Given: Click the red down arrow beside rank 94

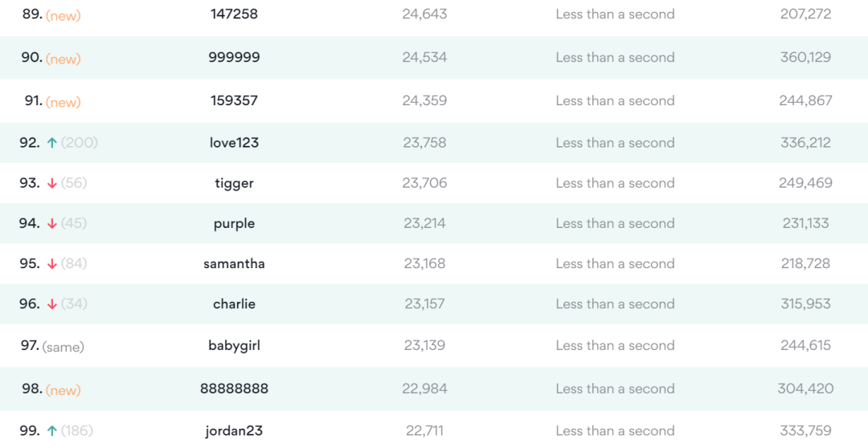Looking at the screenshot, I should [x=52, y=223].
